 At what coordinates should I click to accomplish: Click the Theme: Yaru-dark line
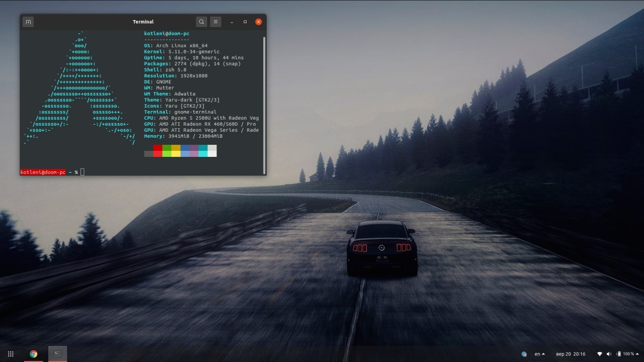point(182,100)
